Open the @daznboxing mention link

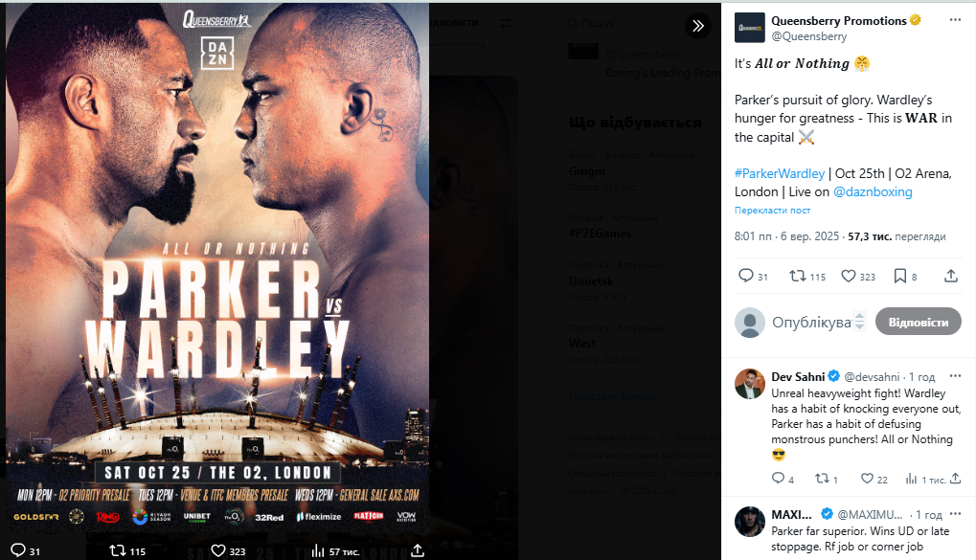873,191
